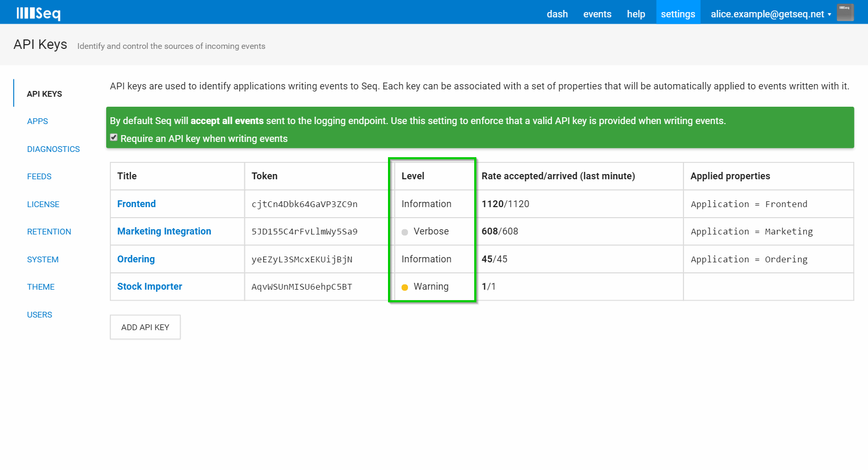Click the ADD API KEY button
868x470 pixels.
pos(145,327)
